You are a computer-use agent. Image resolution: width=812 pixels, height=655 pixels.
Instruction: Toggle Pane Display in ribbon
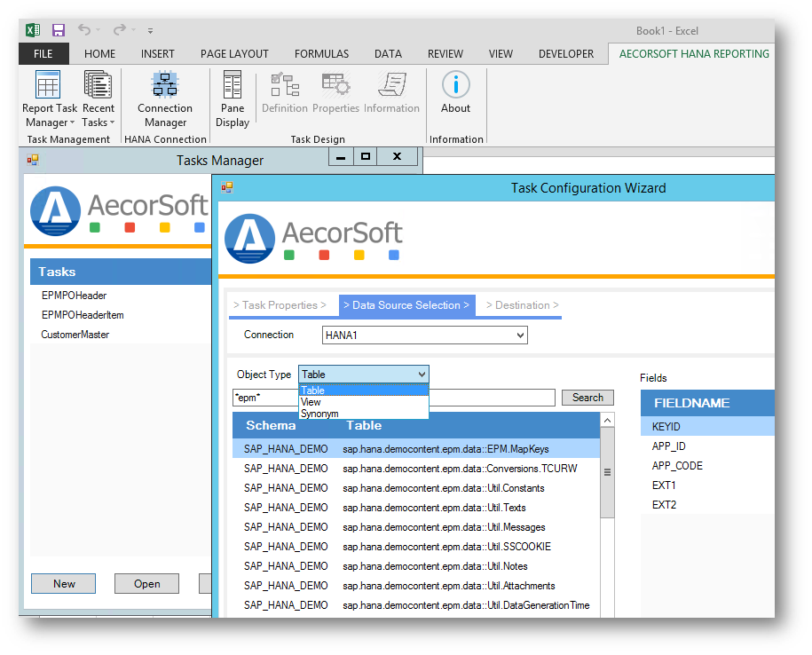(232, 99)
